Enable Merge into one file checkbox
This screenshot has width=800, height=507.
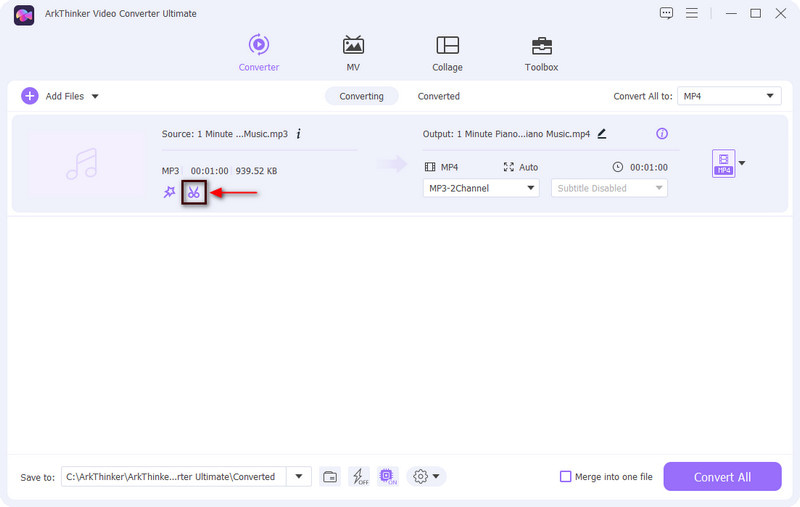tap(565, 476)
